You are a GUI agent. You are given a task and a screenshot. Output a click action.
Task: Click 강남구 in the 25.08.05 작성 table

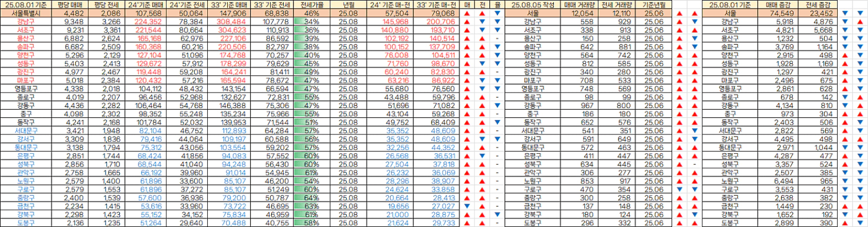click(x=533, y=21)
